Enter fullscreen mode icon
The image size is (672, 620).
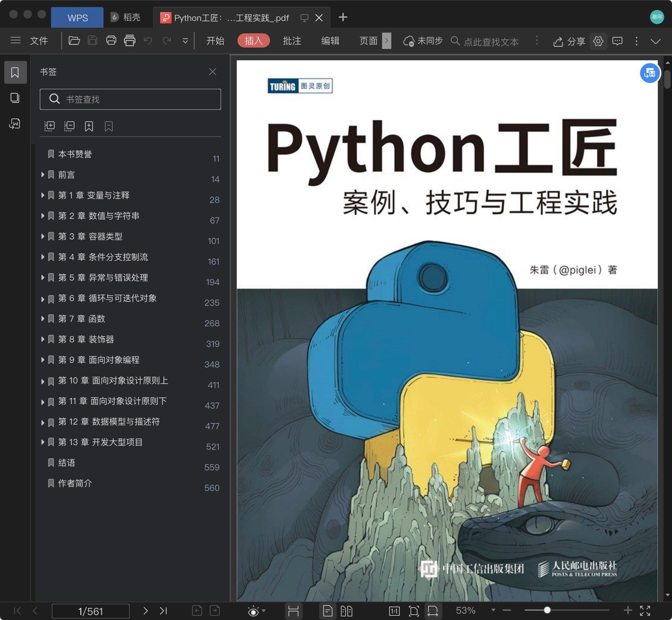coord(645,610)
